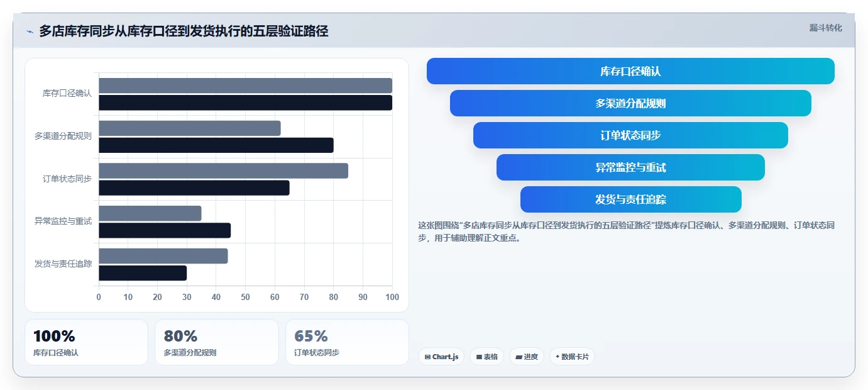Viewport: 868px width, 390px height.
Task: Click the chart axis label 发货与责任追踪
Action: click(x=63, y=264)
